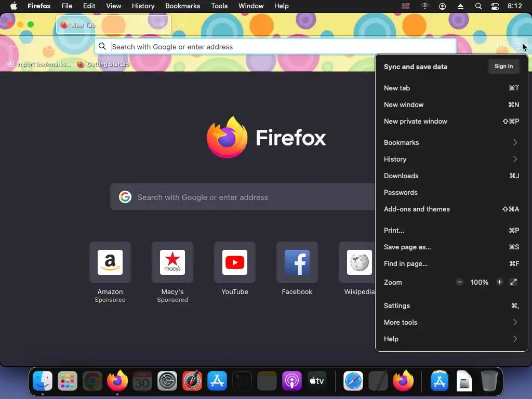This screenshot has width=532, height=399.
Task: Reset zoom by clicking the 100% label
Action: tap(479, 282)
